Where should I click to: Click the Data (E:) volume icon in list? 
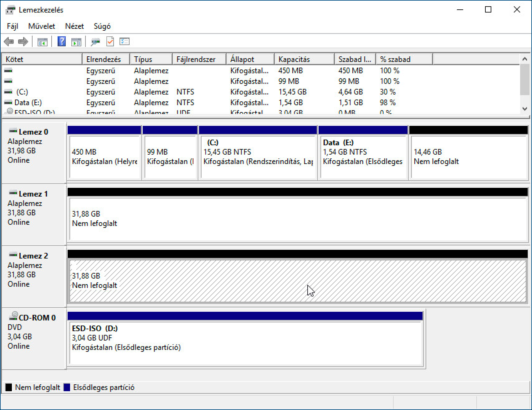tap(8, 103)
